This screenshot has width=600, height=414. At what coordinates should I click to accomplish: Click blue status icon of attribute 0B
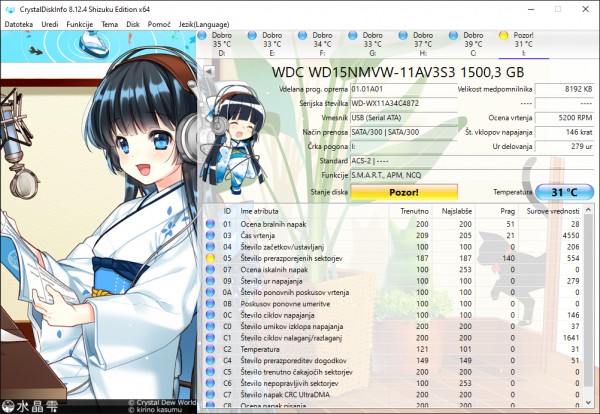pos(210,304)
